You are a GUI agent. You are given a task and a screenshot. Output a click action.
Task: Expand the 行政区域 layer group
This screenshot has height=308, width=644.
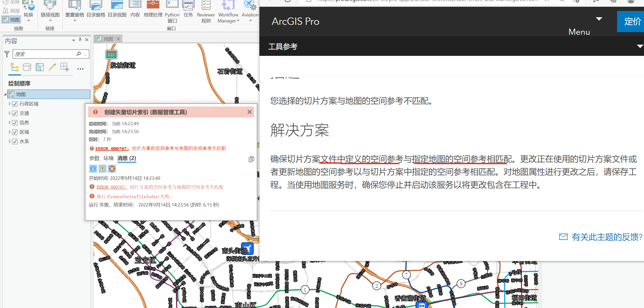coord(10,104)
